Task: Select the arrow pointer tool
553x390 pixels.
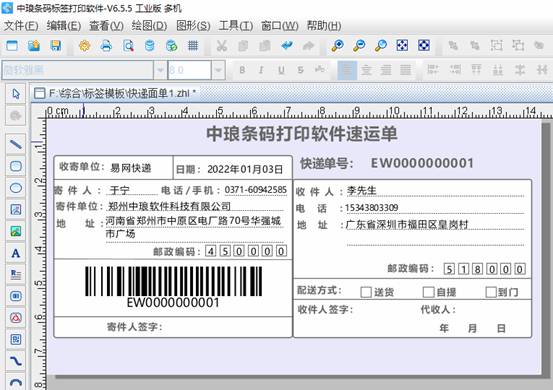Action: pos(16,93)
